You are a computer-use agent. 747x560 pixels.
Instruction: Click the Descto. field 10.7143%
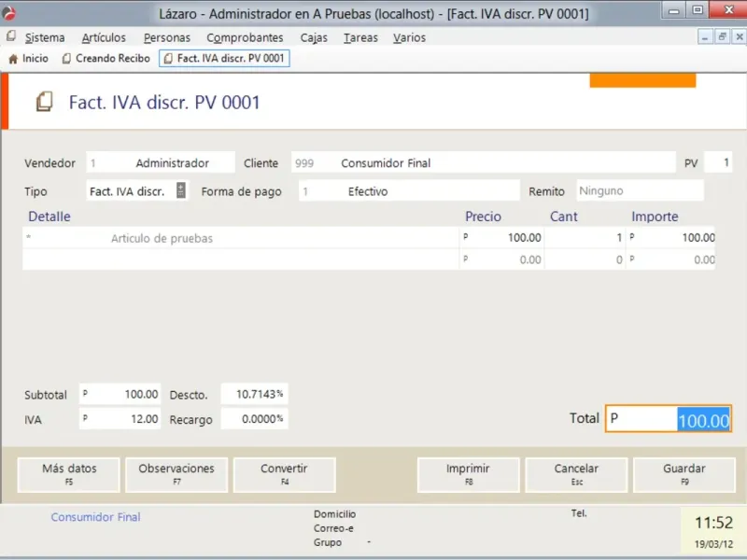tap(254, 394)
